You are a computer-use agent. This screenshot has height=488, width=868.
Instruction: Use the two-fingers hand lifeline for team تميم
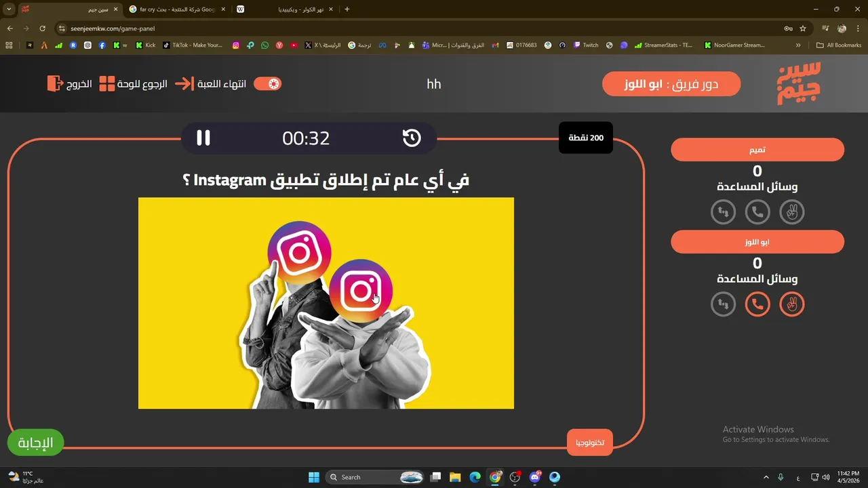[x=791, y=212]
